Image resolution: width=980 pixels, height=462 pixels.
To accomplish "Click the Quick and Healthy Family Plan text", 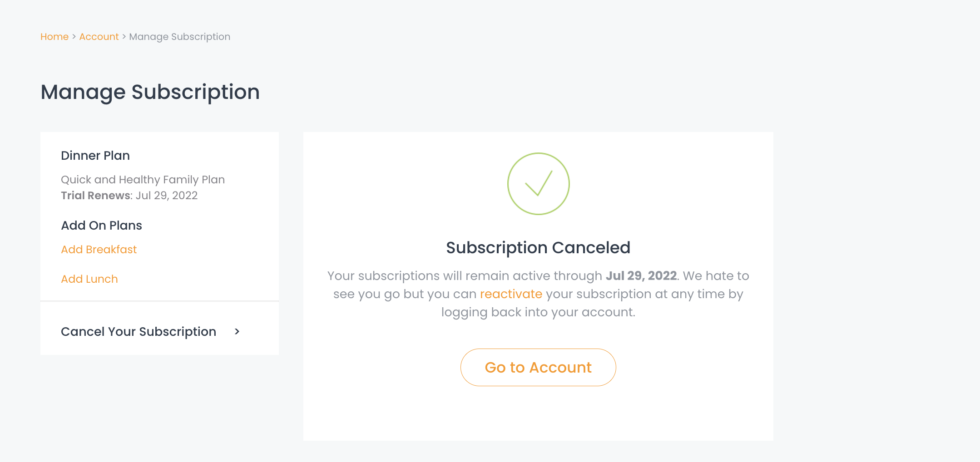I will coord(143,180).
